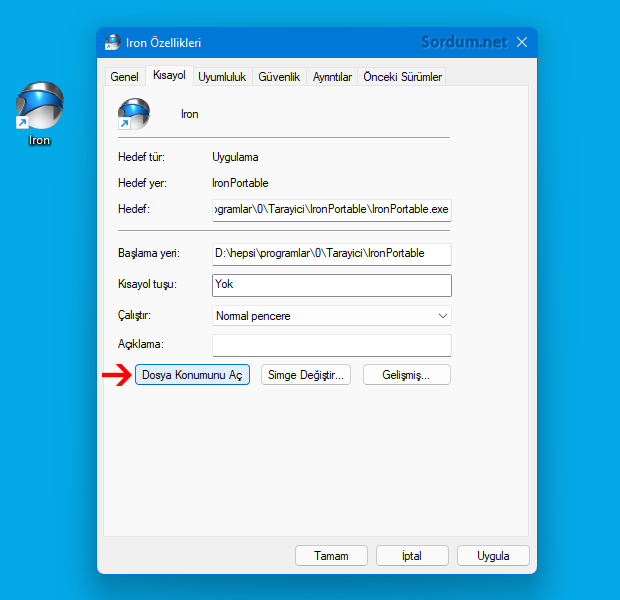Close the Iron Özellikleri dialog

[522, 42]
